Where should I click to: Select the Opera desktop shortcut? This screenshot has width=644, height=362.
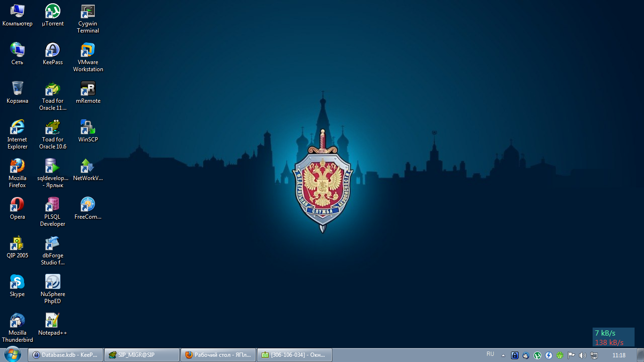click(17, 208)
